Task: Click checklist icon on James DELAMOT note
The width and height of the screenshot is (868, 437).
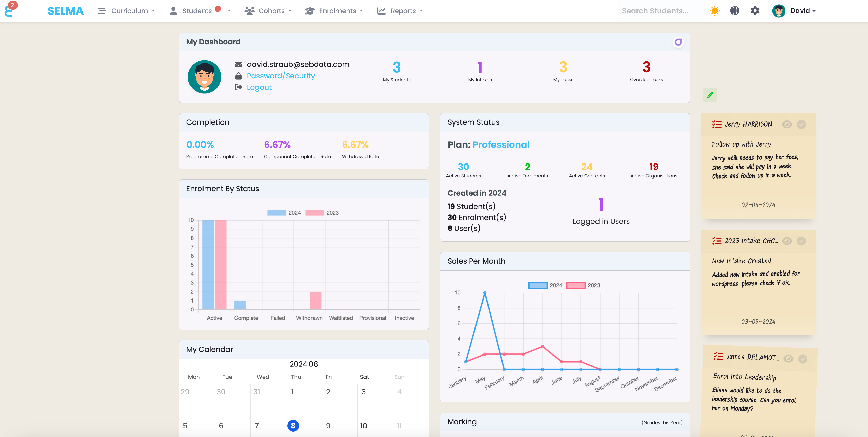Action: click(718, 356)
